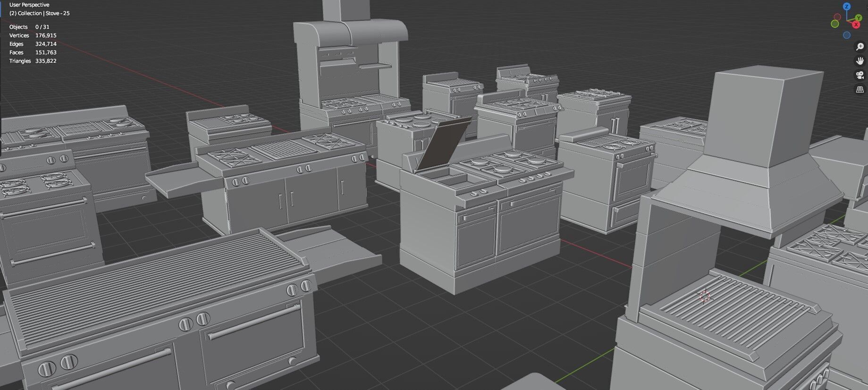Toggle perspective/orthographic grid button
The width and height of the screenshot is (868, 390).
pyautogui.click(x=860, y=89)
